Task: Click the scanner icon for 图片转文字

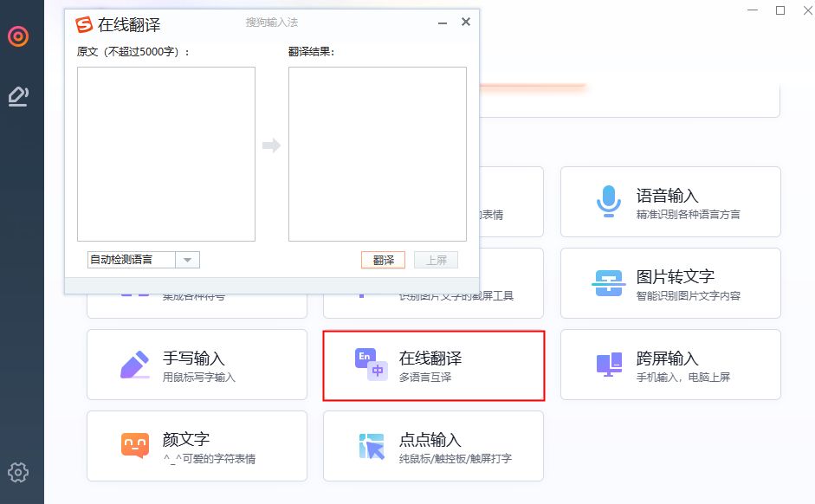Action: (x=609, y=283)
